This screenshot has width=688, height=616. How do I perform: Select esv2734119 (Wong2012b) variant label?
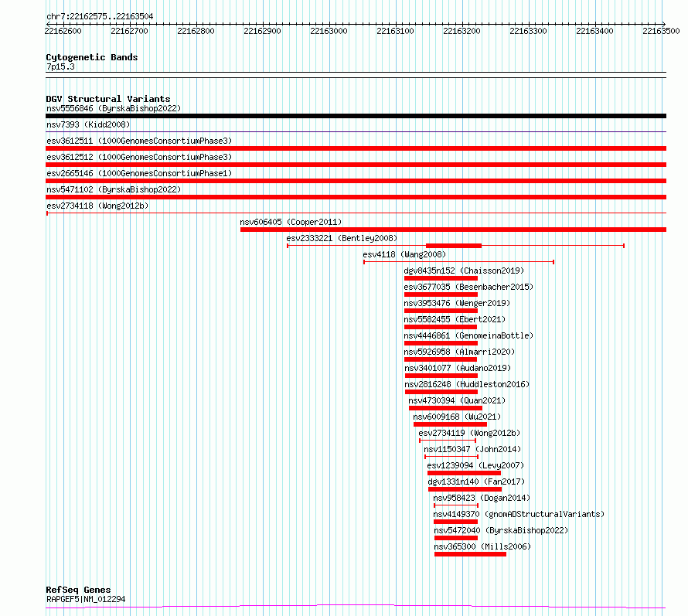[x=469, y=433]
